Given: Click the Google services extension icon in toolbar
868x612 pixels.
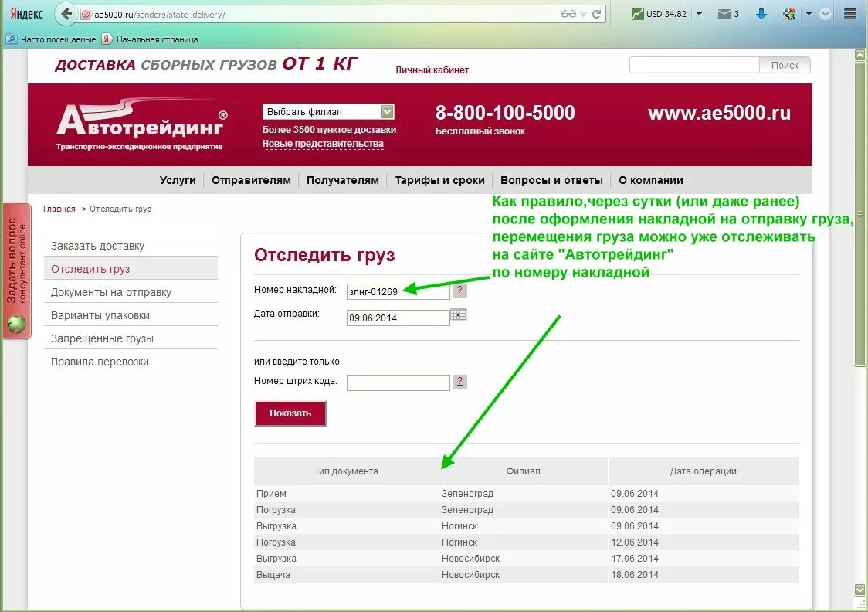Looking at the screenshot, I should [789, 14].
